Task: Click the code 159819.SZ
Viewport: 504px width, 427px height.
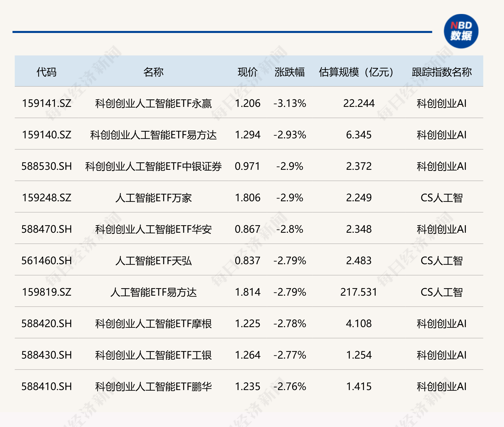Action: coord(47,292)
